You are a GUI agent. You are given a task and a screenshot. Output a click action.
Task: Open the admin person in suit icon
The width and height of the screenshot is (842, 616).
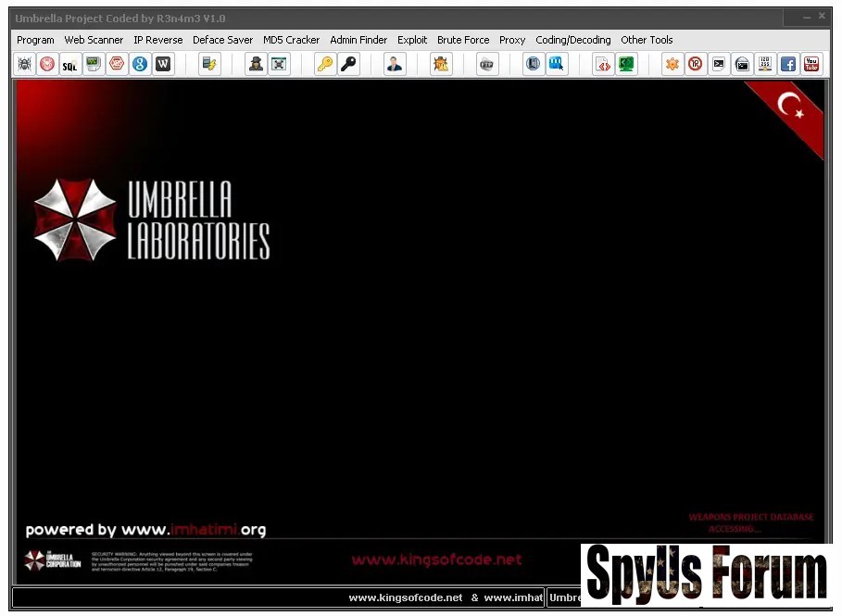[x=395, y=64]
